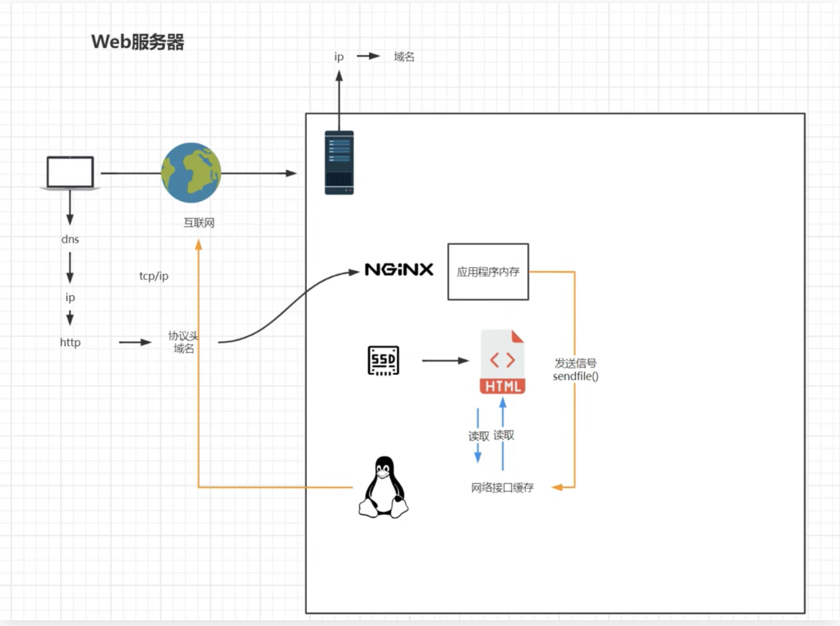Viewport: 840px width, 626px height.
Task: Select the Linux penguin icon
Action: click(383, 487)
